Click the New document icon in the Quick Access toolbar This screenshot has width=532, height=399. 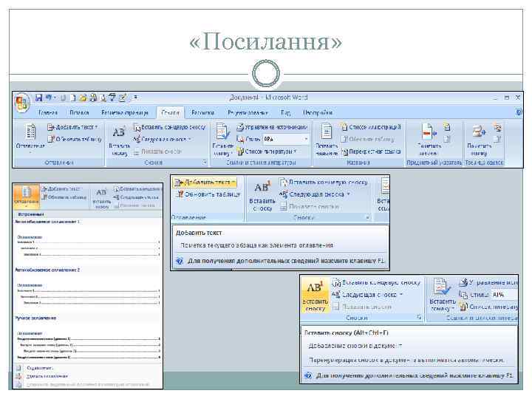point(72,98)
